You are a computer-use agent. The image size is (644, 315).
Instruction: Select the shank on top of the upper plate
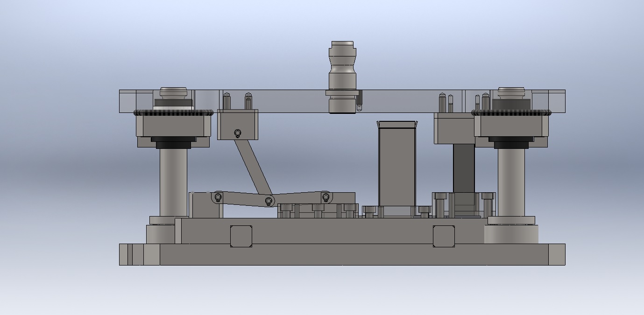click(x=343, y=77)
